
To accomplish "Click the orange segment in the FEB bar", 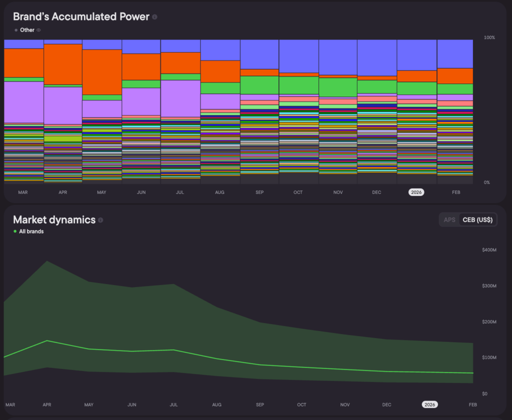I will (x=455, y=75).
